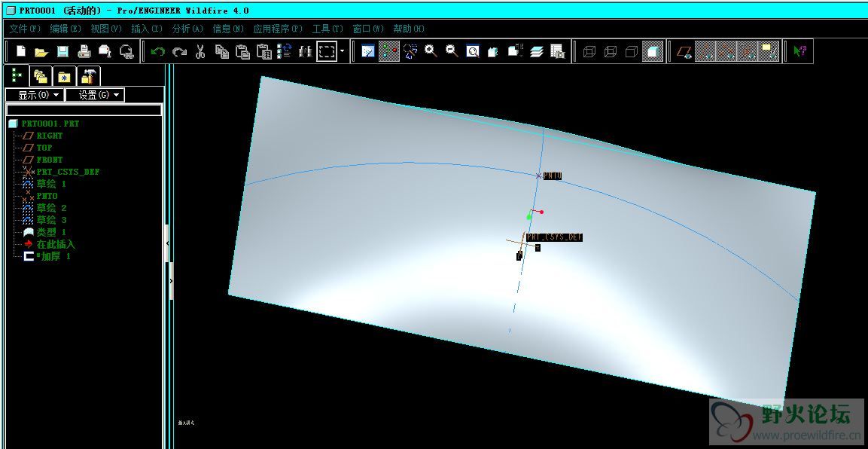
Task: Open Find tool with binoculars icon
Action: (306, 51)
